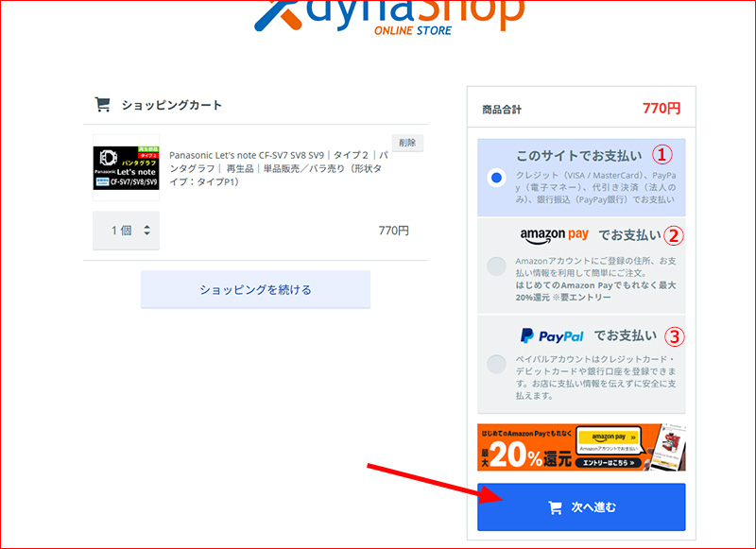This screenshot has width=756, height=549.
Task: Select the Amazon Pay payment radio button
Action: pyautogui.click(x=496, y=266)
